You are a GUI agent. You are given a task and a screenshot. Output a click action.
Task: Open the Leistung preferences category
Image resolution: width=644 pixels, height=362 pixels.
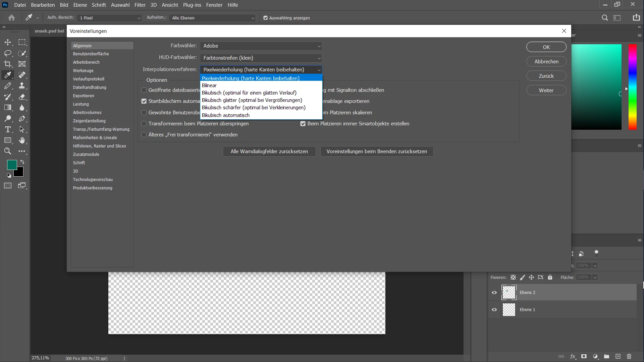81,104
